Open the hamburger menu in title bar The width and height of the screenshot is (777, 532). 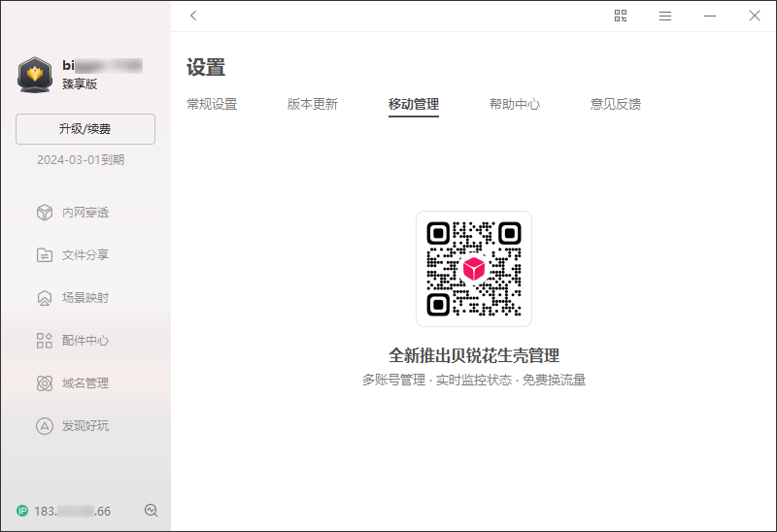point(665,16)
